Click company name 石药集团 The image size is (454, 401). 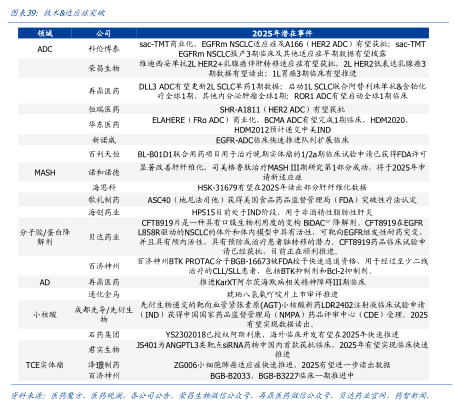click(x=104, y=334)
